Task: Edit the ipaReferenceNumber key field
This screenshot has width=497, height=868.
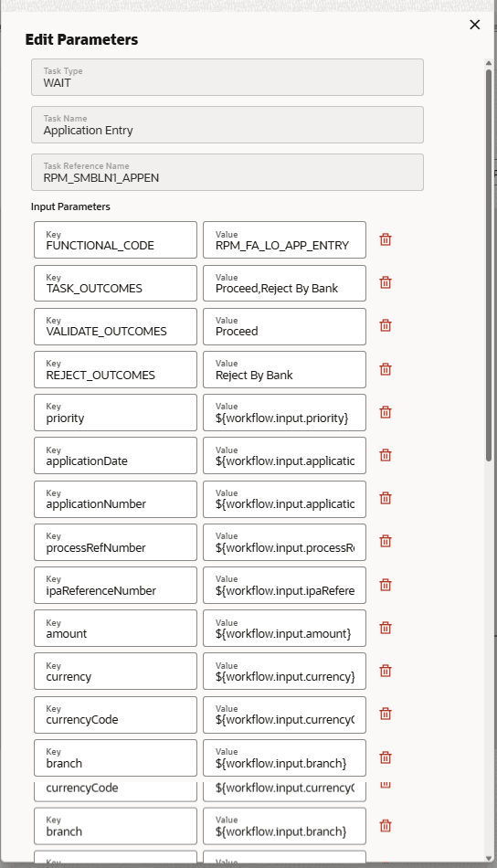Action: tap(115, 585)
